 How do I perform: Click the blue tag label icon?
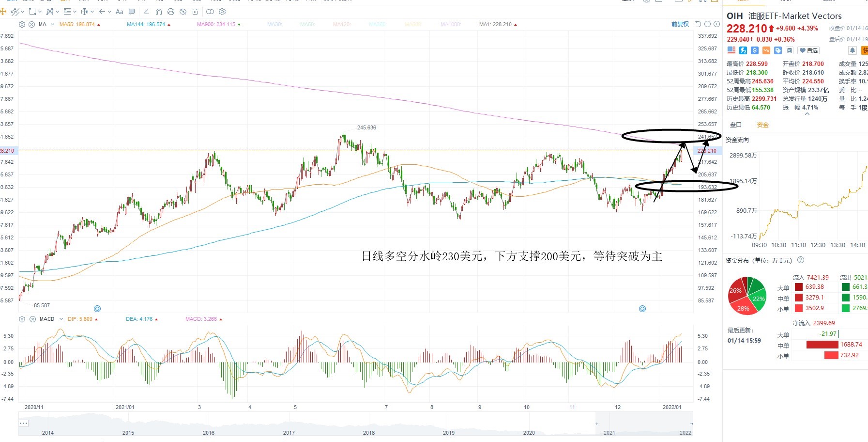[x=777, y=50]
